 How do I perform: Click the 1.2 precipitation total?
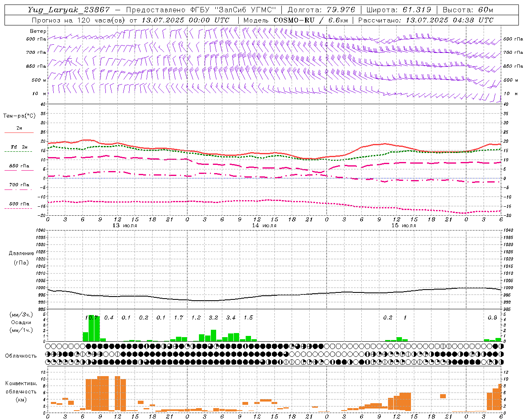pos(196,318)
